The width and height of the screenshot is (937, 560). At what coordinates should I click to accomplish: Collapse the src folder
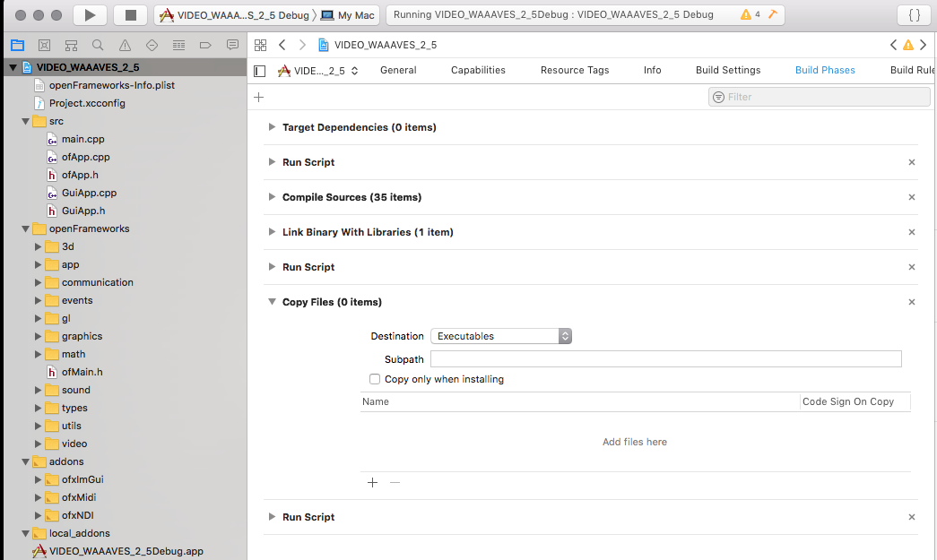25,121
